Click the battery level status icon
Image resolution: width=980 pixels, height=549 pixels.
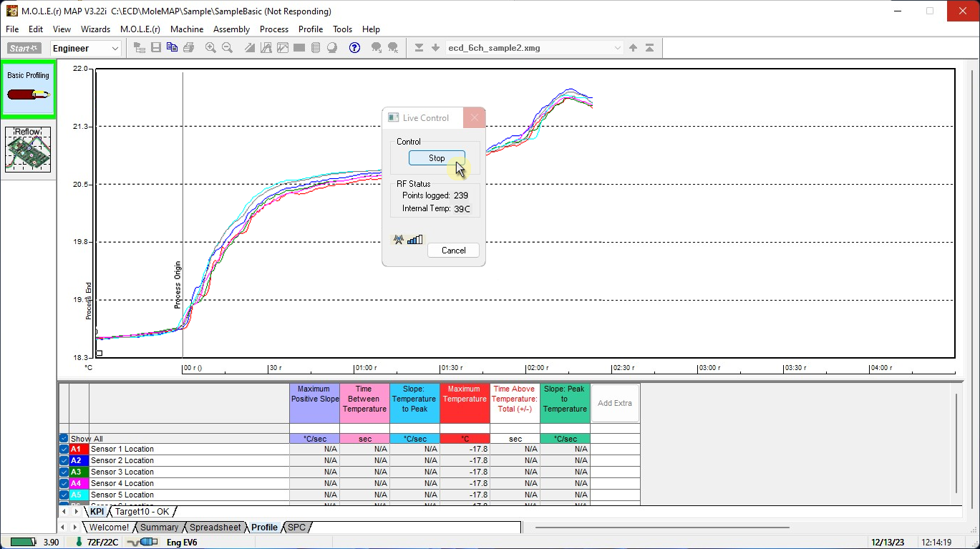(24, 542)
